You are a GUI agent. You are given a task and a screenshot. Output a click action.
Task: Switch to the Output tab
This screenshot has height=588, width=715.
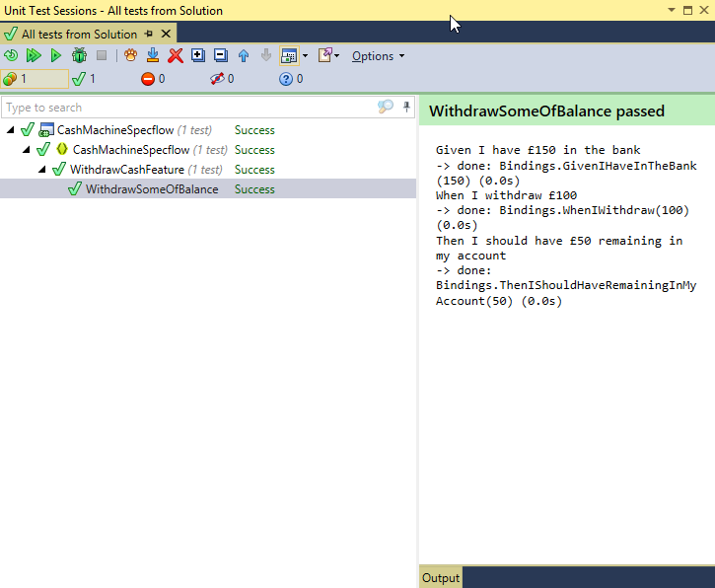coord(440,578)
